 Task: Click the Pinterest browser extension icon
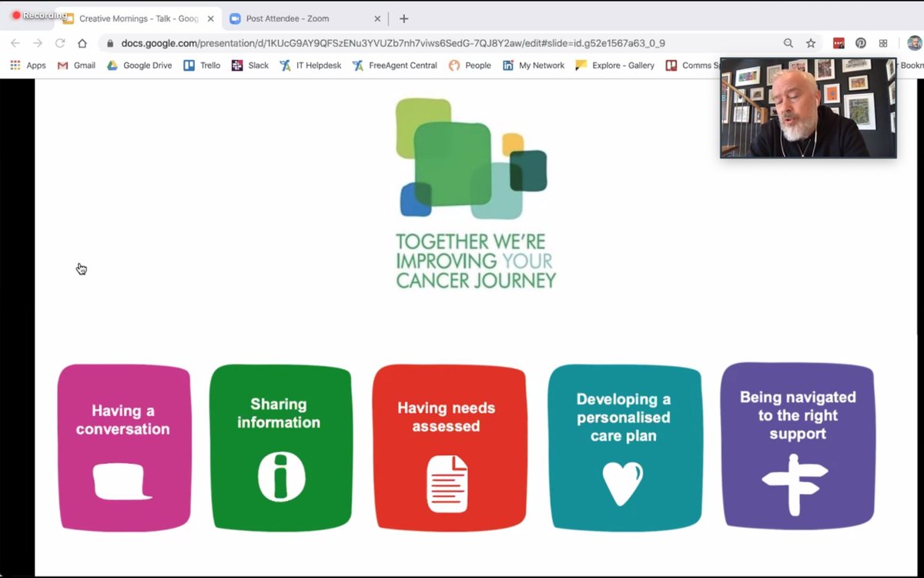861,42
